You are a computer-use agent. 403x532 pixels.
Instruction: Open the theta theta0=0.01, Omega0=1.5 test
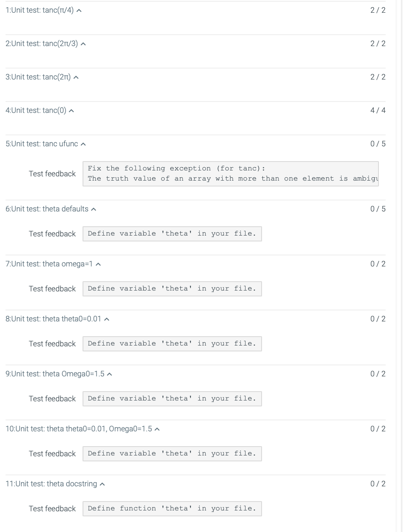click(78, 429)
